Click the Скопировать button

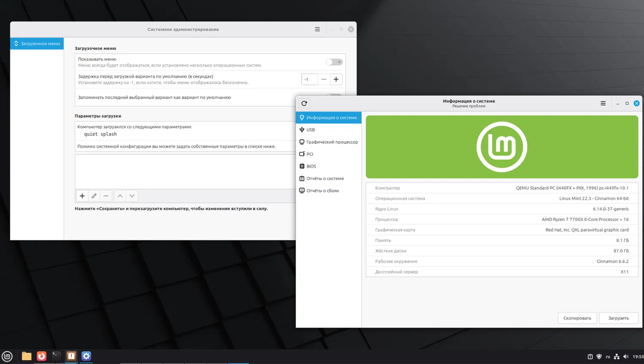tap(577, 318)
